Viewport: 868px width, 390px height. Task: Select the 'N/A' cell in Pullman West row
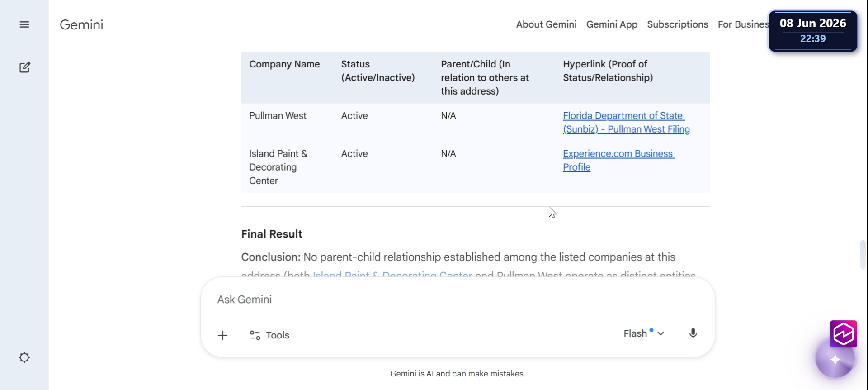click(x=448, y=116)
